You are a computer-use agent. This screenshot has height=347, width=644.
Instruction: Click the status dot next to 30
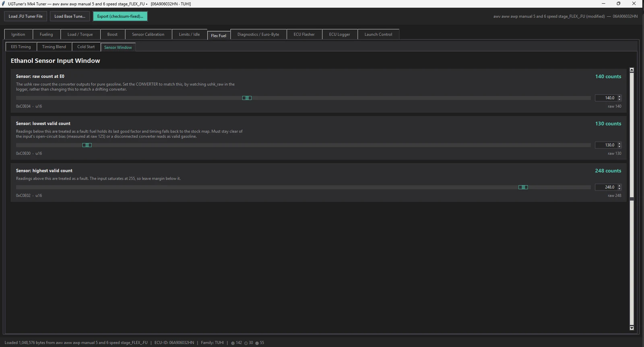246,343
